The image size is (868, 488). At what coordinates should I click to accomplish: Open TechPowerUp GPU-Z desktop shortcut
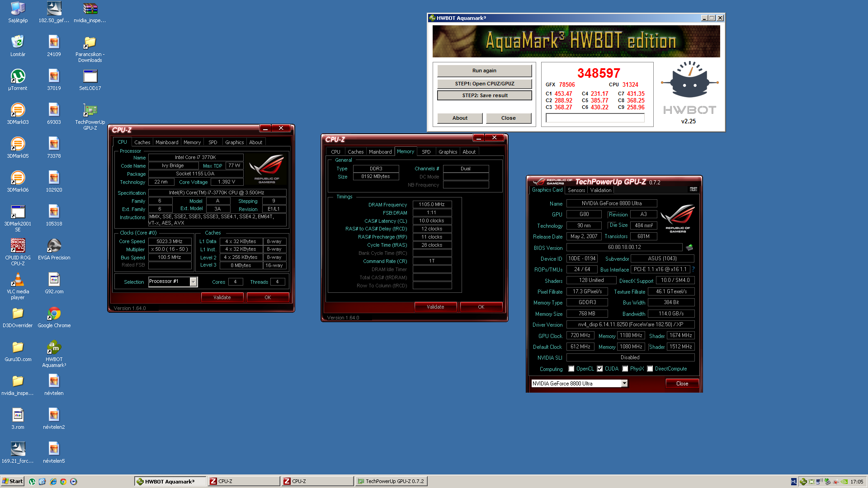click(x=90, y=117)
